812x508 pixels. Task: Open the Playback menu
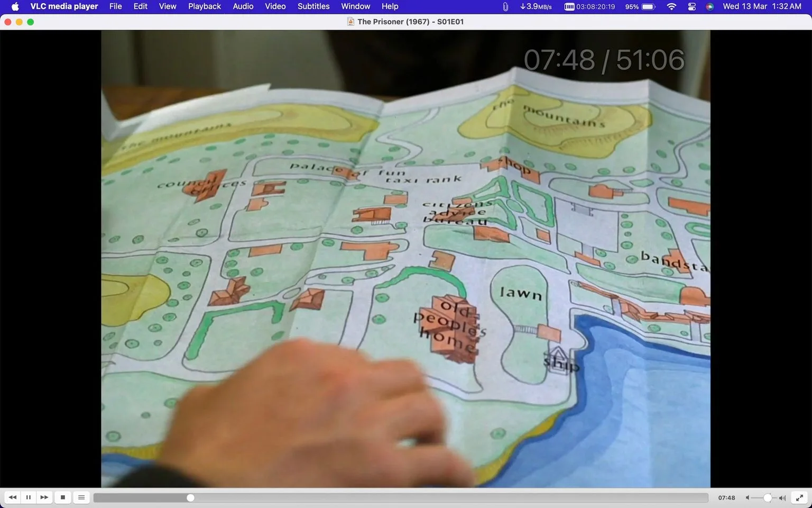205,6
